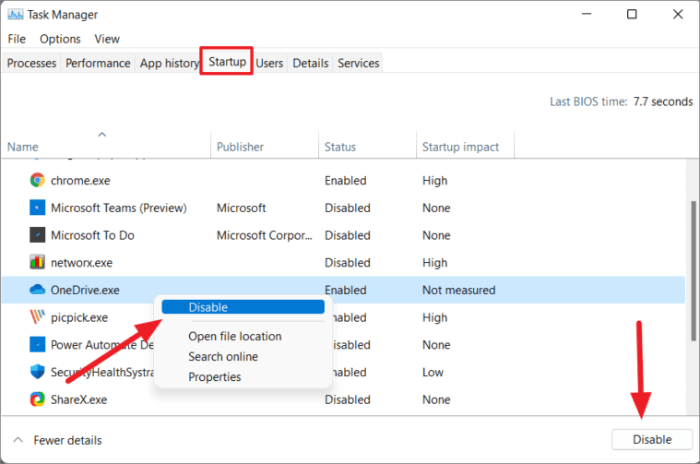Sort by the Startup impact column header

[465, 146]
